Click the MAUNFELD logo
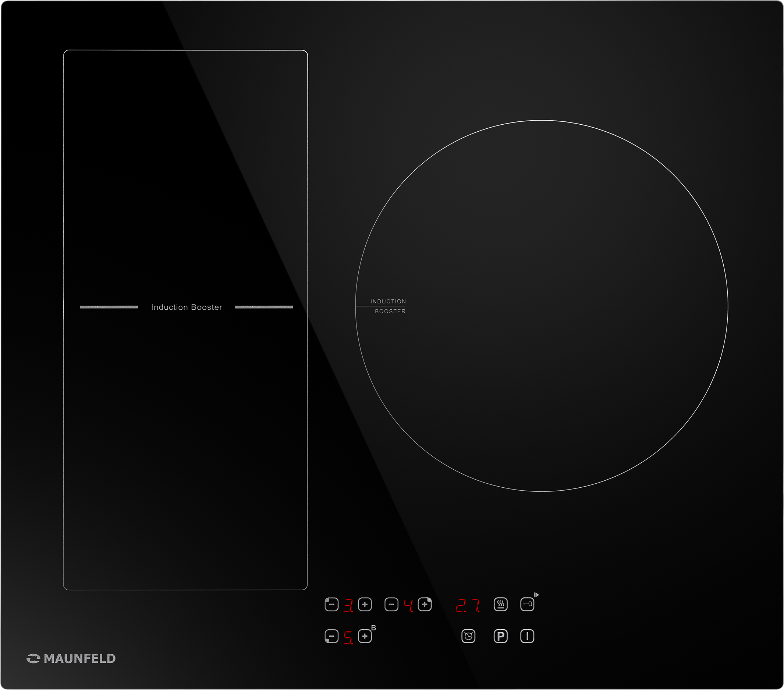 (71, 658)
